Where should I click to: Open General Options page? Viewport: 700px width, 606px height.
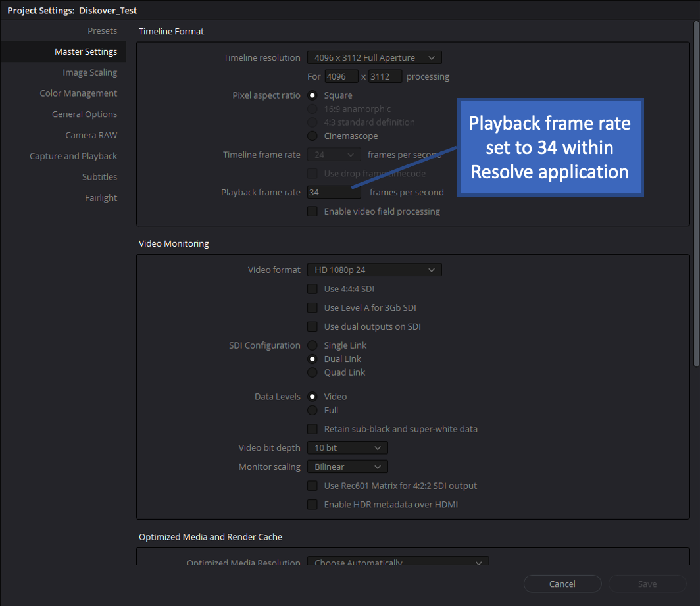(x=84, y=114)
